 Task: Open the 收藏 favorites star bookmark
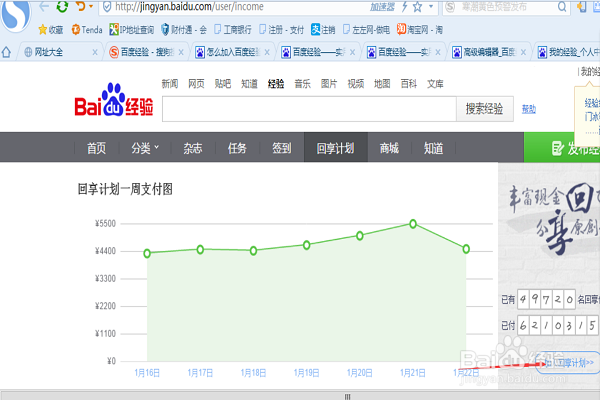pos(51,29)
